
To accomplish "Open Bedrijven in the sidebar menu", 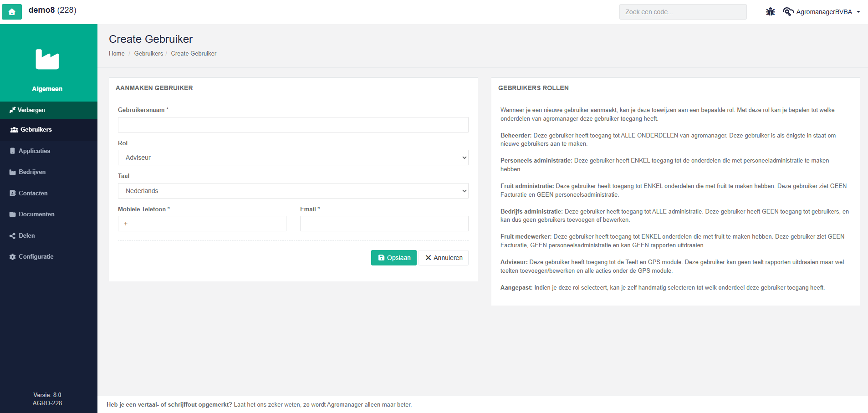I will 49,172.
